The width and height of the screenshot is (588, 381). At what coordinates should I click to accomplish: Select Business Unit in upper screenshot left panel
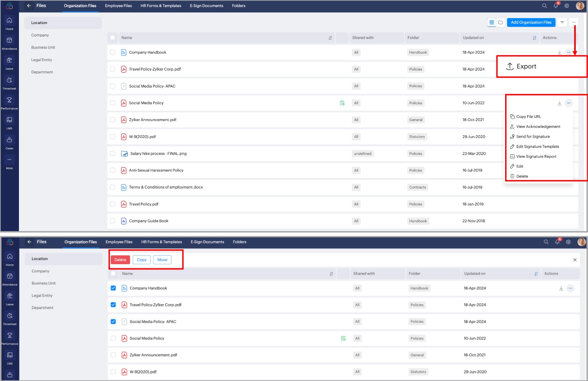pos(43,47)
